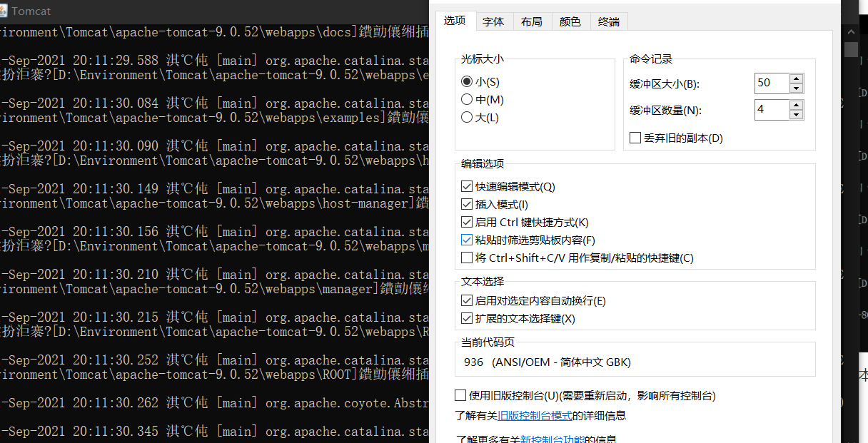
Task: Click into the 缓冲区大小 input field
Action: [771, 83]
